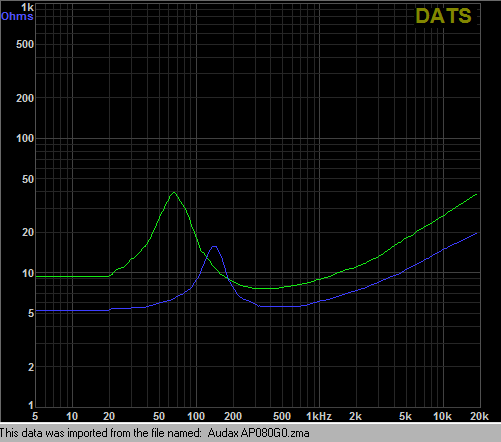Select the 1kHz label on frequency axis
The image size is (501, 442).
[x=319, y=416]
